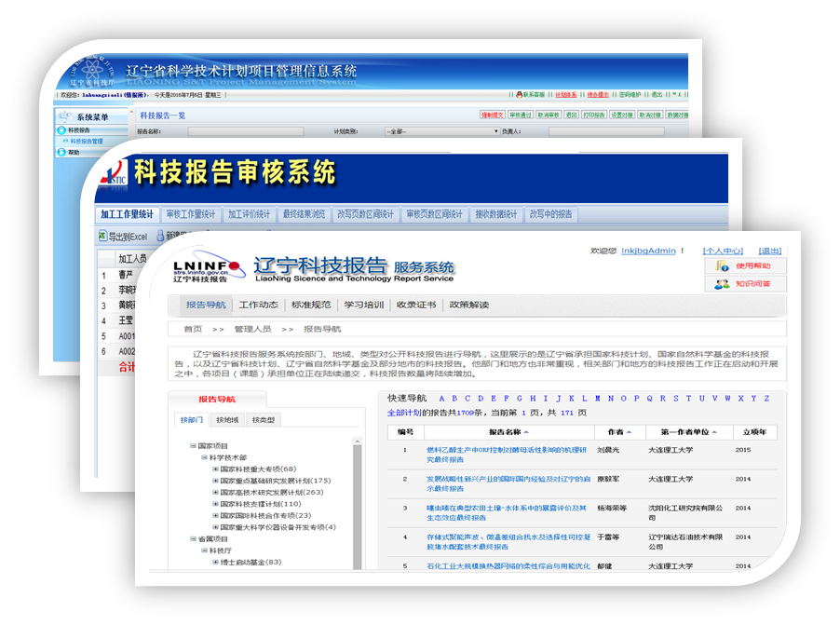The height and width of the screenshot is (625, 840).
Task: Open the 全部计划 link
Action: (x=404, y=413)
